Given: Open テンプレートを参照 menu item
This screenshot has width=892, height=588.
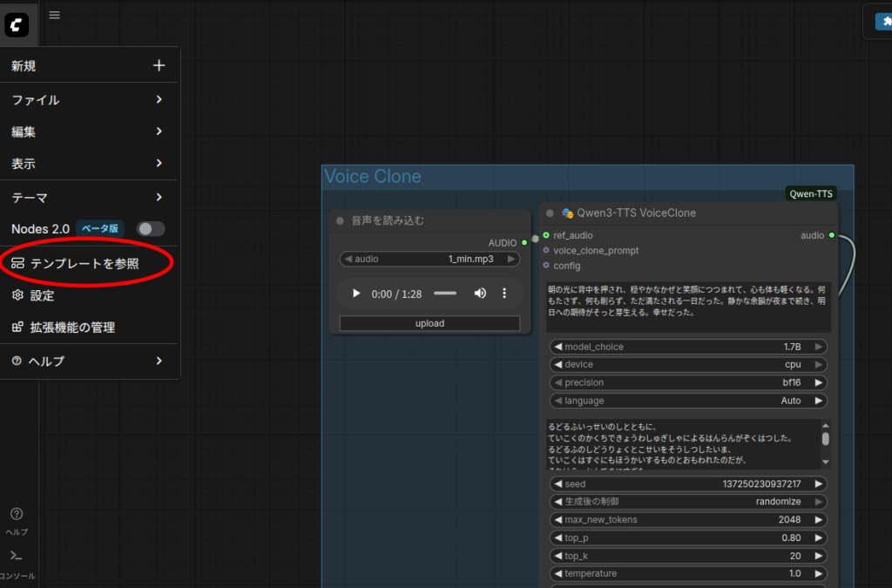Looking at the screenshot, I should [x=84, y=263].
